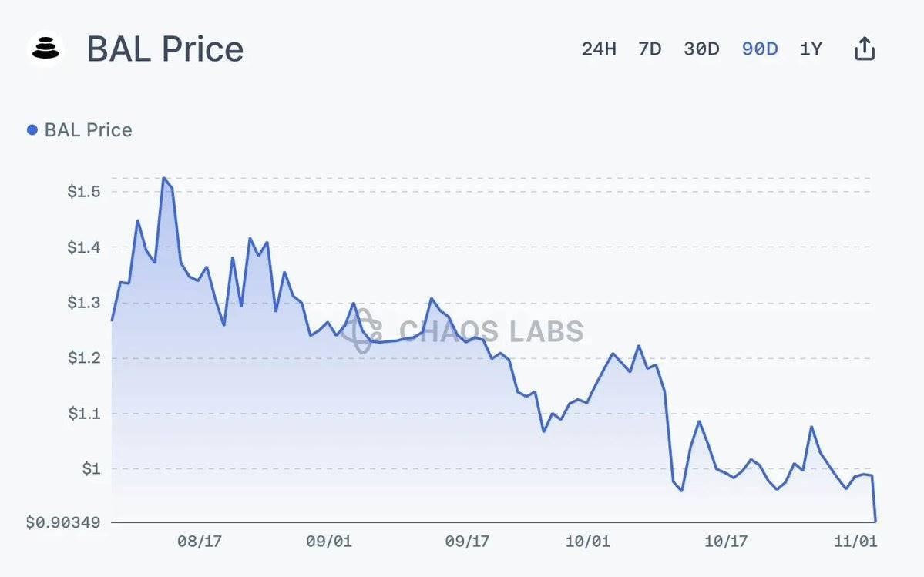
Task: Click the BAL Price chart title
Action: tap(166, 49)
